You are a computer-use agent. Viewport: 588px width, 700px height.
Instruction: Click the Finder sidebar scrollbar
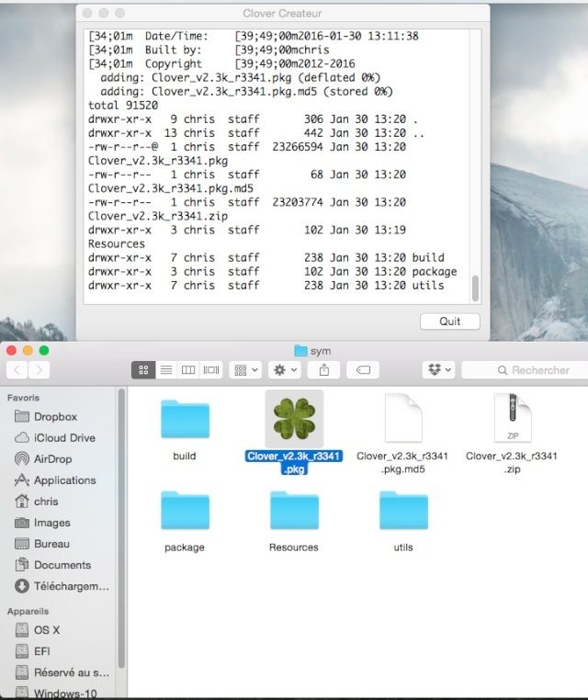(x=120, y=528)
